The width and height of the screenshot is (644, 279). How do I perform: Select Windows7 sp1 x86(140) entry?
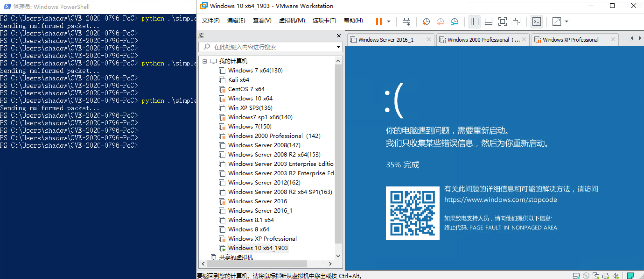pos(260,117)
